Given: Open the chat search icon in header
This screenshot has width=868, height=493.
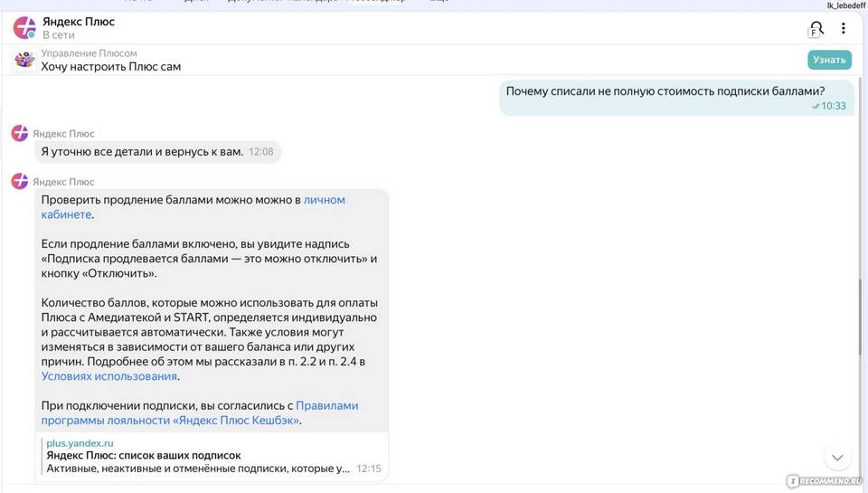Looking at the screenshot, I should coord(816,29).
